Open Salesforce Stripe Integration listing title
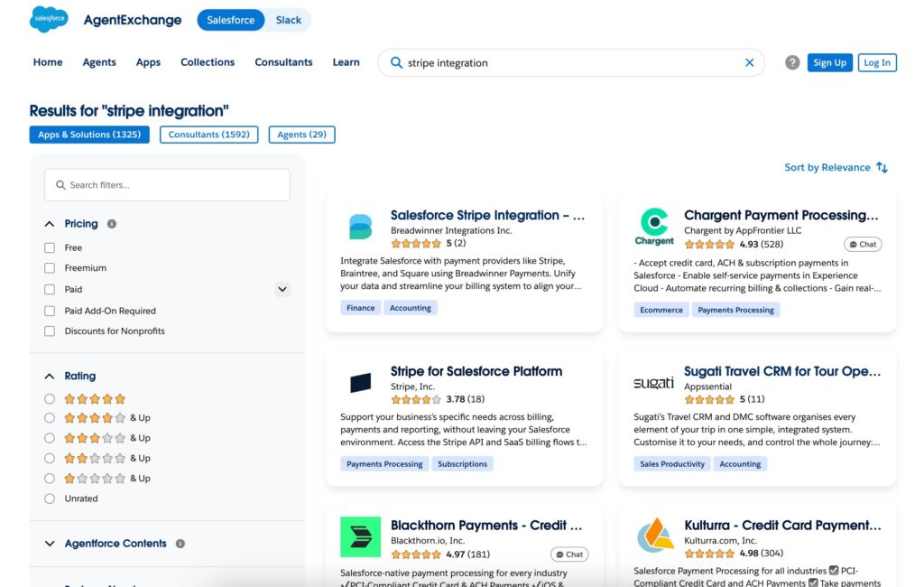The image size is (924, 587). [x=487, y=215]
